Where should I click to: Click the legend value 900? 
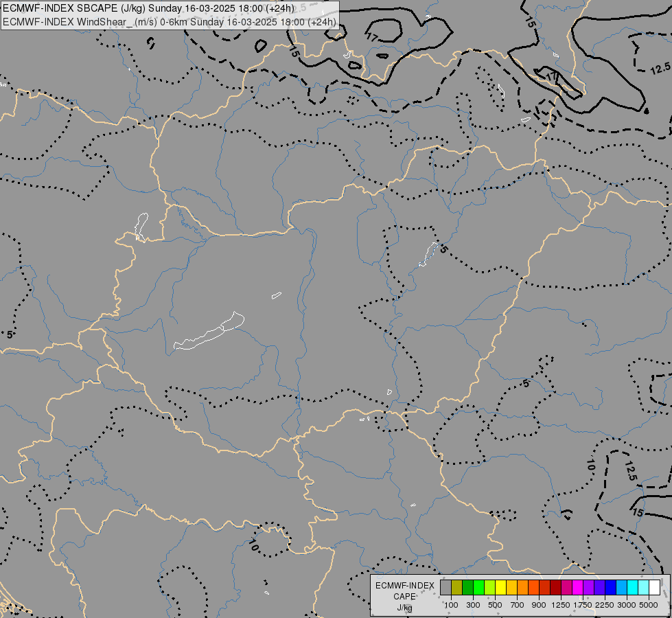click(x=539, y=605)
